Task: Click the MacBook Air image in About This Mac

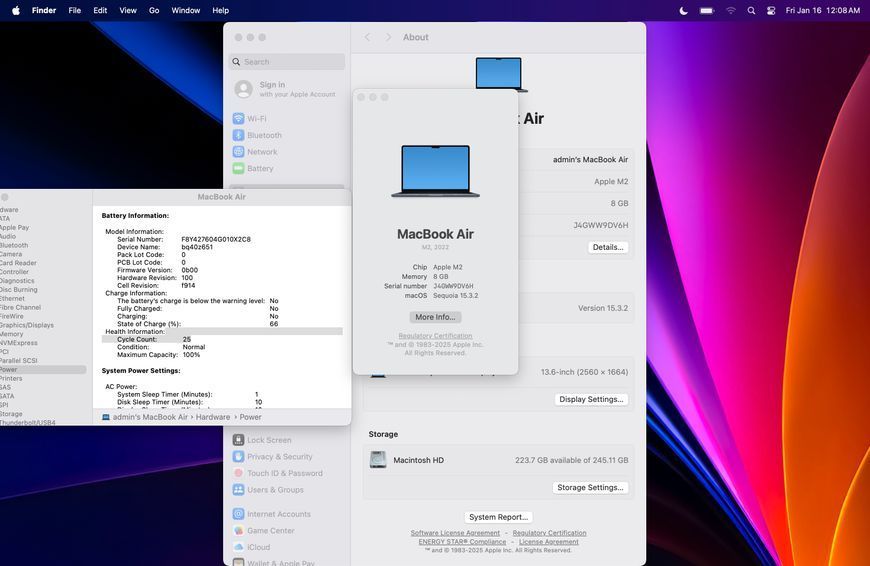Action: tap(436, 171)
